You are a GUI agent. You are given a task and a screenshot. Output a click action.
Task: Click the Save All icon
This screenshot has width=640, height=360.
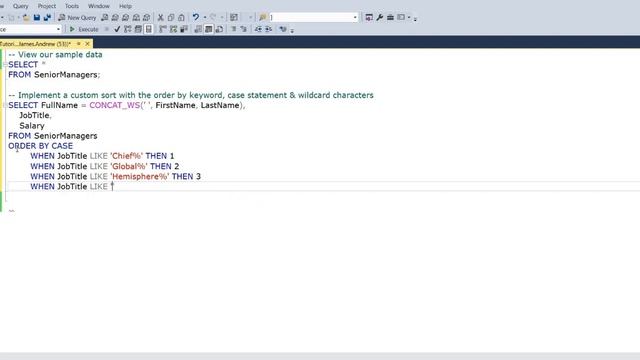click(47, 18)
